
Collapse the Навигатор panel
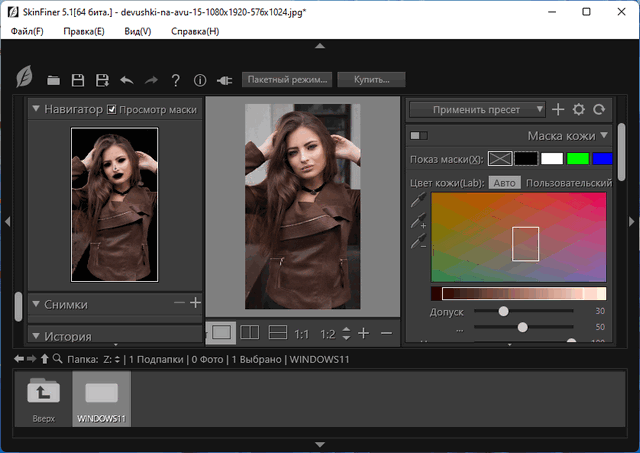(36, 109)
